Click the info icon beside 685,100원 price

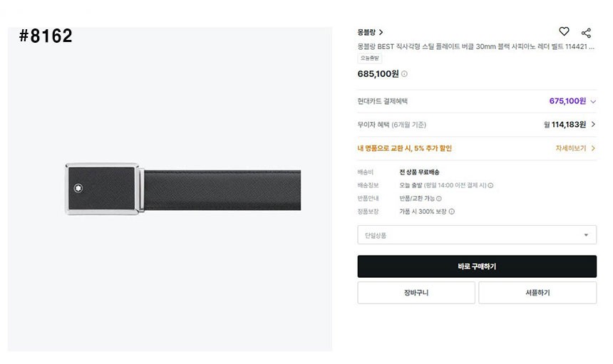pos(404,74)
